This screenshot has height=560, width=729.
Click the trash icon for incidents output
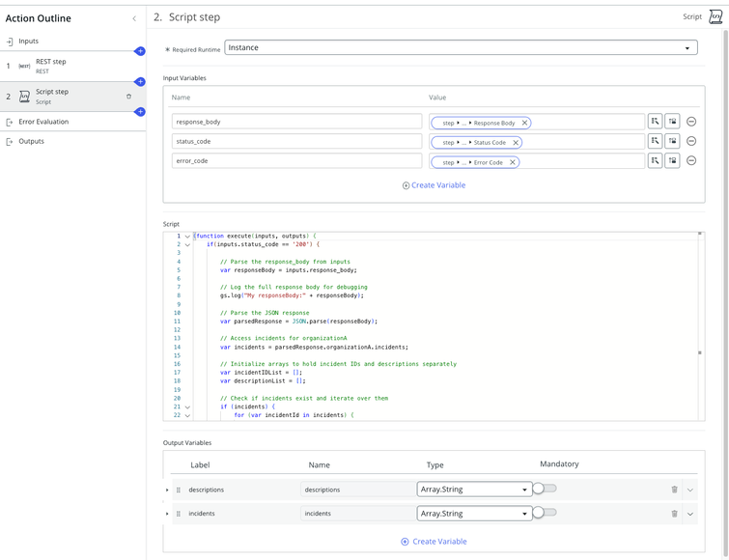(674, 514)
